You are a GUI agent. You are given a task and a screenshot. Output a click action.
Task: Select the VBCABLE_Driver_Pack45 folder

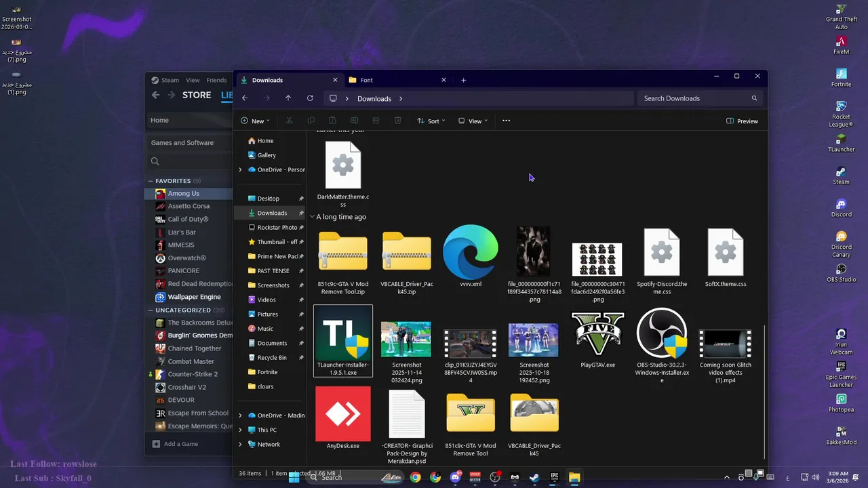coord(534,424)
